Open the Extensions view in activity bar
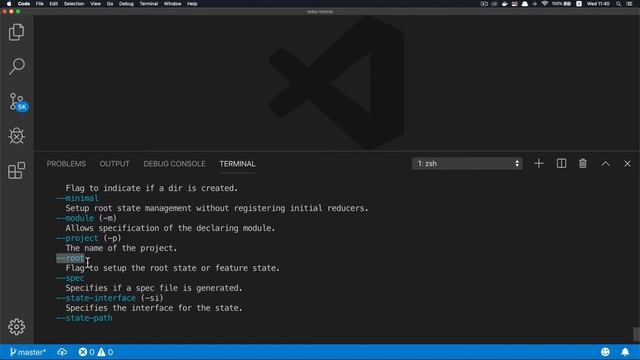 click(x=16, y=171)
